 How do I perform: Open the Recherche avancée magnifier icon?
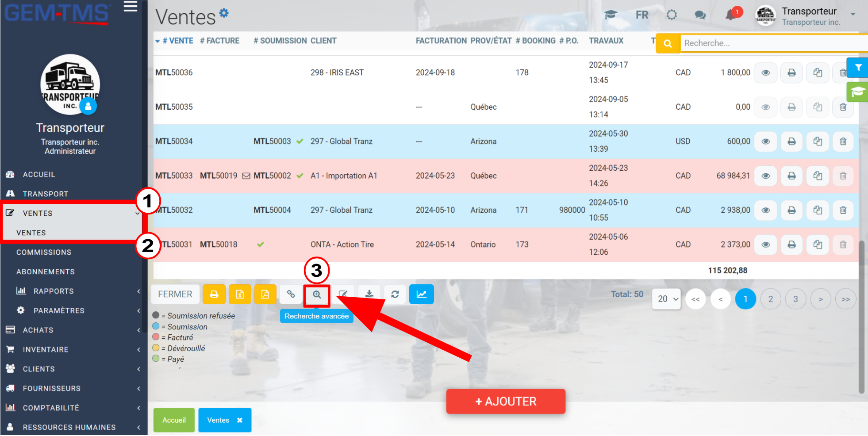click(317, 294)
